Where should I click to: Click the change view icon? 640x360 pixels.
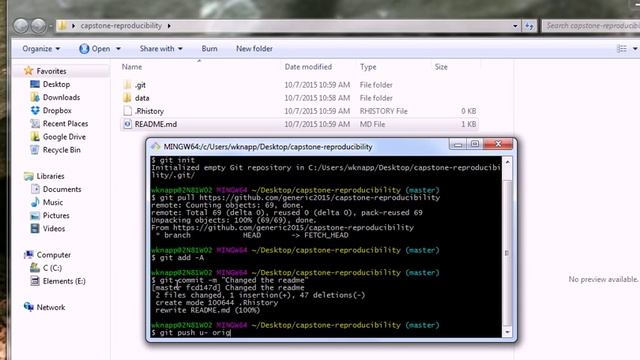(x=622, y=49)
